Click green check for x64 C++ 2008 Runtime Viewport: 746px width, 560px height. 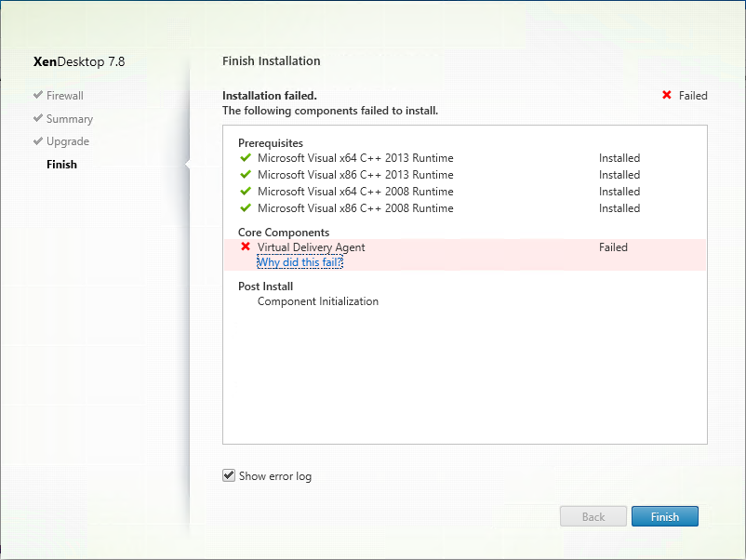pos(246,192)
